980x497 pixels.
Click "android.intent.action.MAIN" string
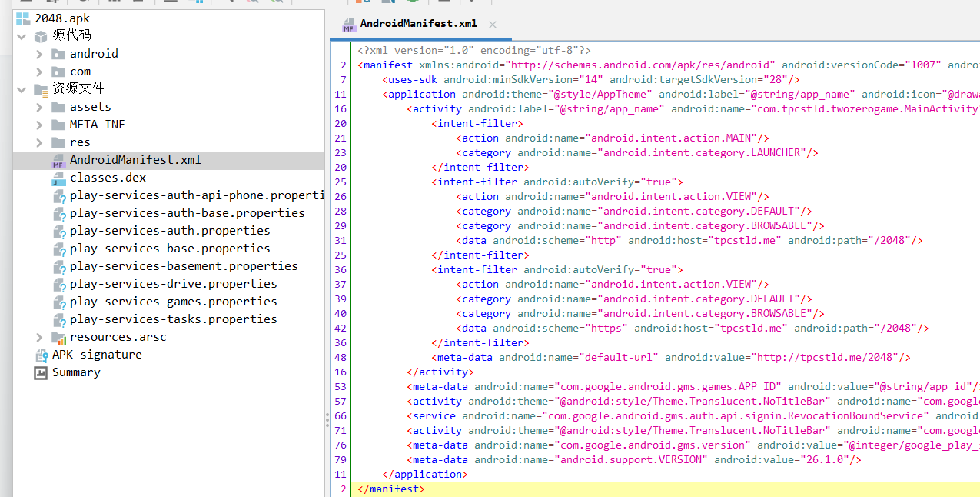[672, 138]
